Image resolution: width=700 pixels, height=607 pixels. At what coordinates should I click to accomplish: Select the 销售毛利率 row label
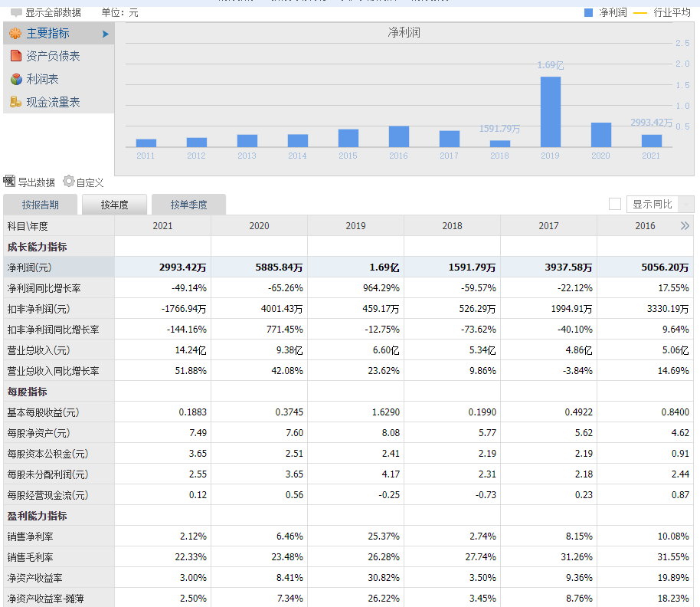point(30,557)
